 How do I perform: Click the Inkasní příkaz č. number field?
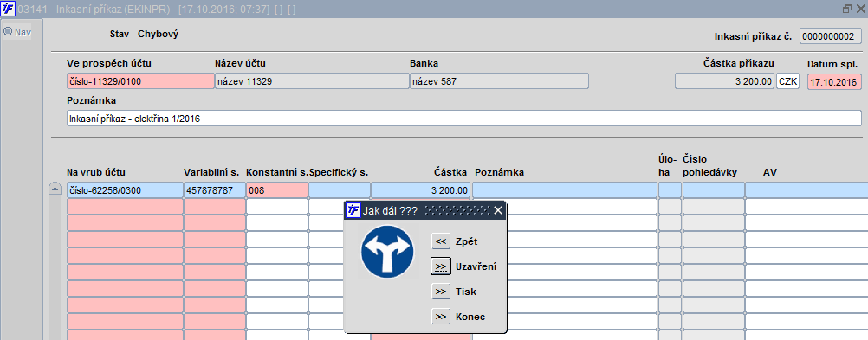coord(831,36)
